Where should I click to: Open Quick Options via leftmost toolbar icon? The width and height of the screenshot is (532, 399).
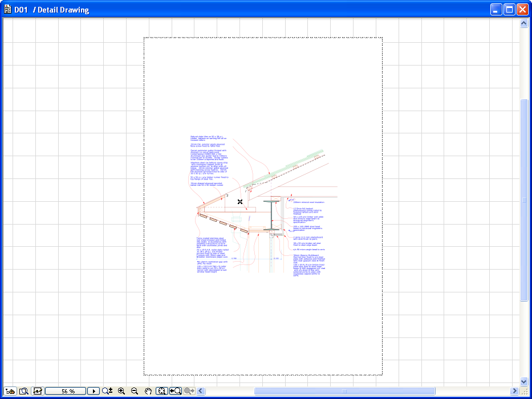pos(10,391)
